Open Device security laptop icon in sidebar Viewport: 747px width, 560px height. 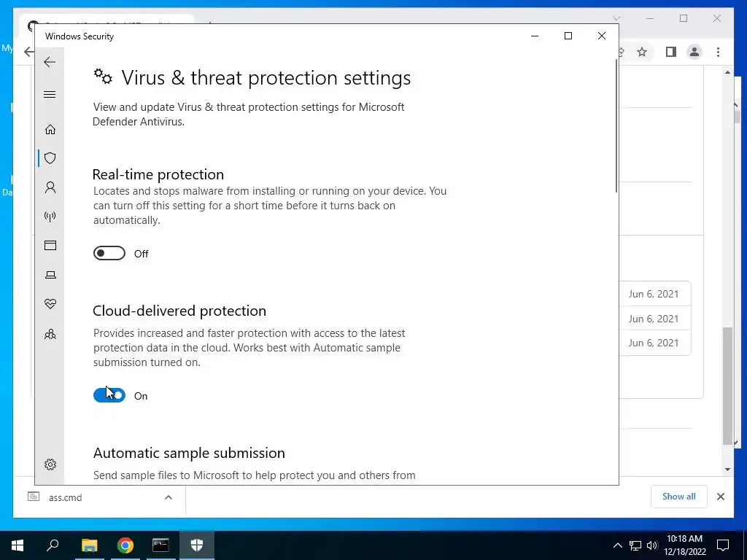(x=50, y=275)
